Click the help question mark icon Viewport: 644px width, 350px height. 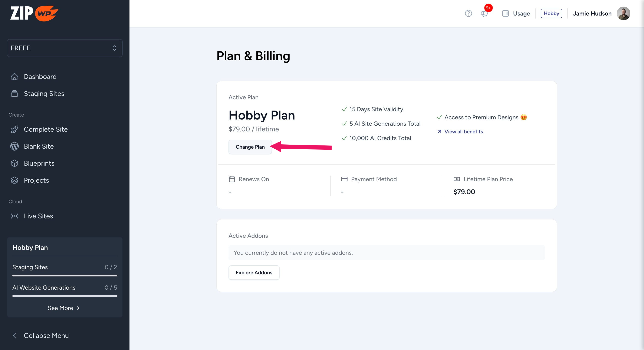click(x=468, y=13)
